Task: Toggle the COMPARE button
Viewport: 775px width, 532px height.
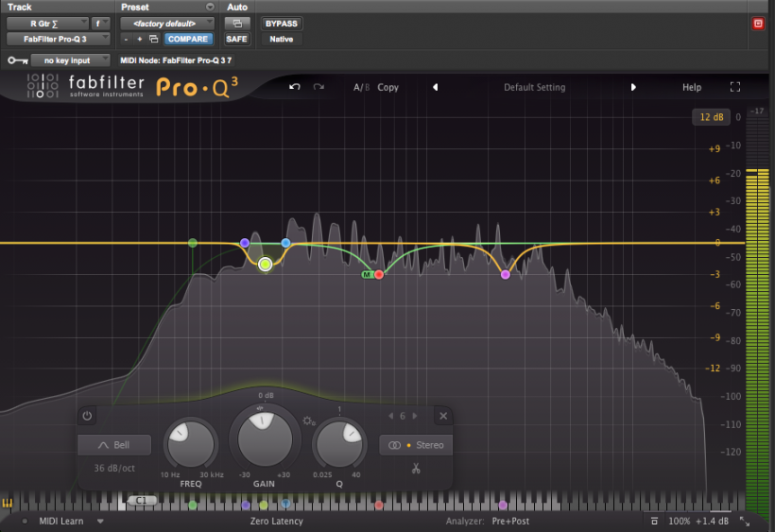Action: click(x=188, y=39)
